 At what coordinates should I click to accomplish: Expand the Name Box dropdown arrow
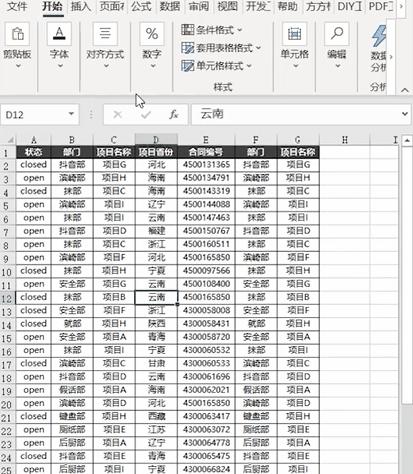(x=71, y=114)
